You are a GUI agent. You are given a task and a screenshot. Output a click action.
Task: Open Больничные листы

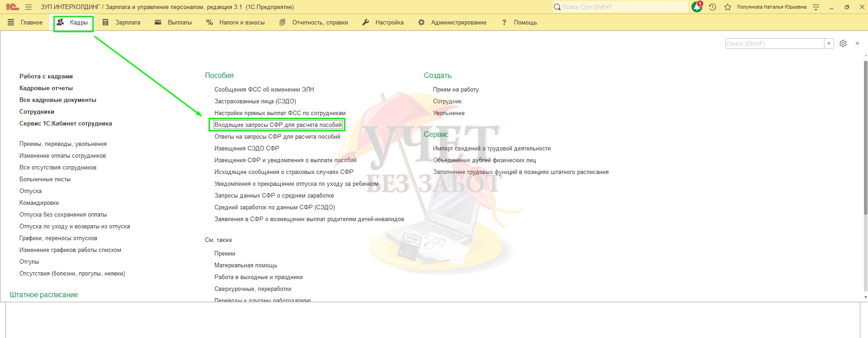[45, 179]
